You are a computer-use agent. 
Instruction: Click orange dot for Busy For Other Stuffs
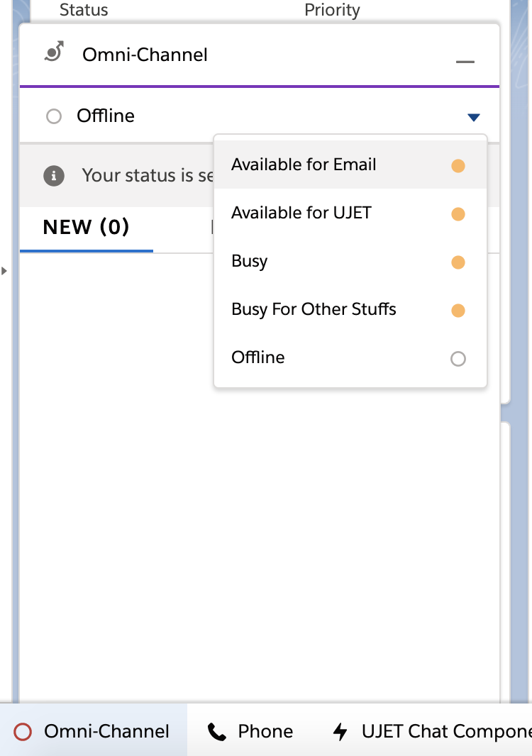458,311
